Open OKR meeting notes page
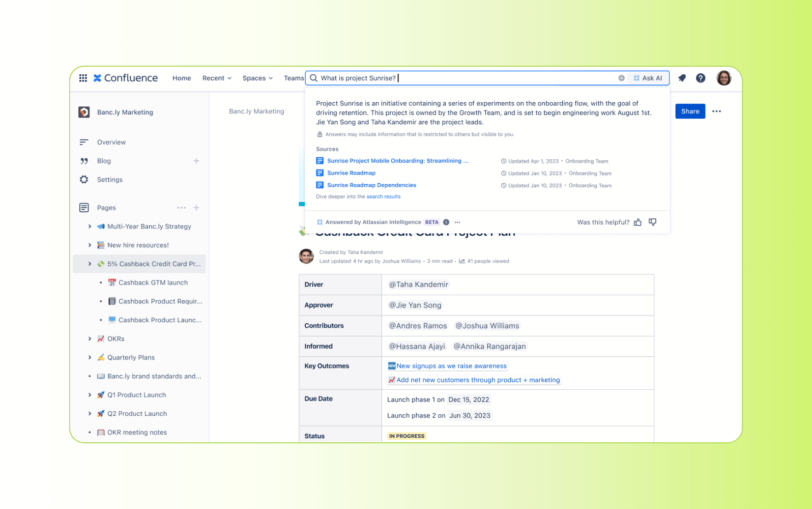Screen dimensions: 812x509 tap(137, 432)
